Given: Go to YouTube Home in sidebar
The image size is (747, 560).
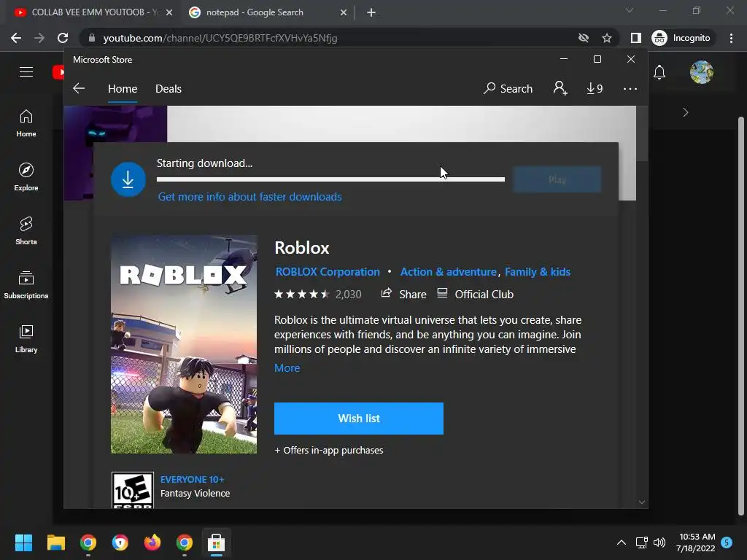Looking at the screenshot, I should 26,123.
